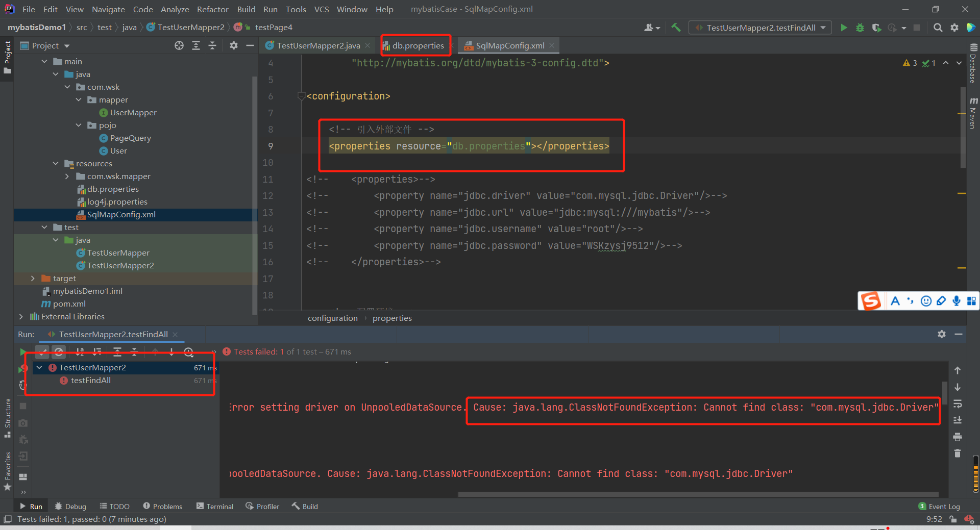Open the Refactor menu
980x530 pixels.
click(x=212, y=9)
